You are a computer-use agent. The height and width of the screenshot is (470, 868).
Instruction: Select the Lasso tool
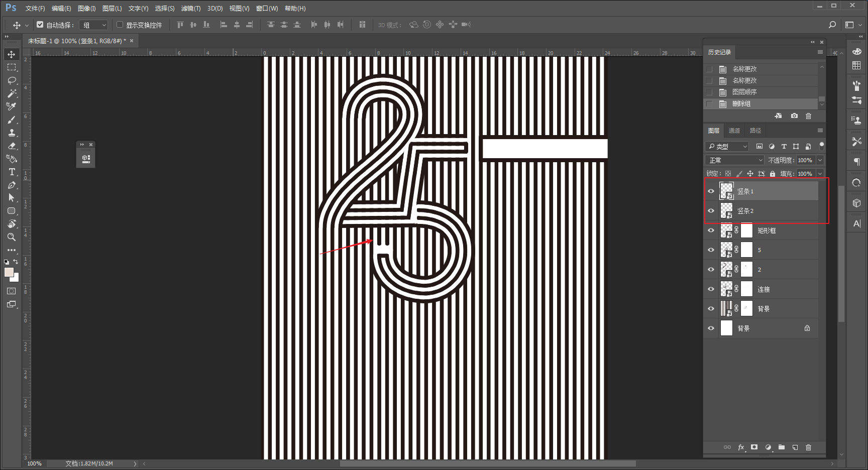(12, 80)
